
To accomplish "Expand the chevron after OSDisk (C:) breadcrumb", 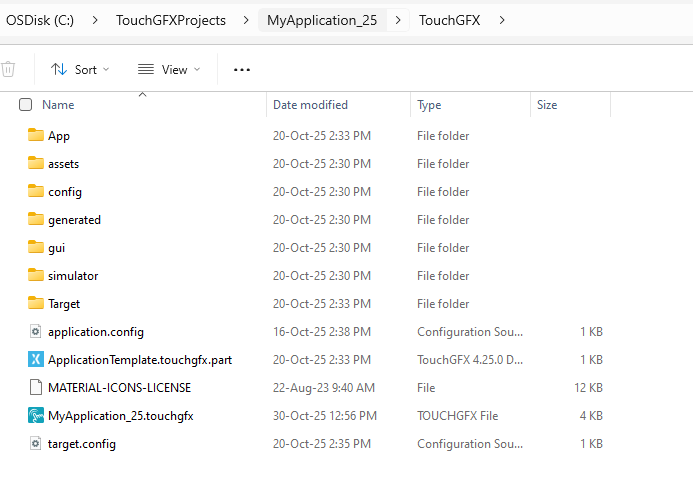I will click(93, 19).
